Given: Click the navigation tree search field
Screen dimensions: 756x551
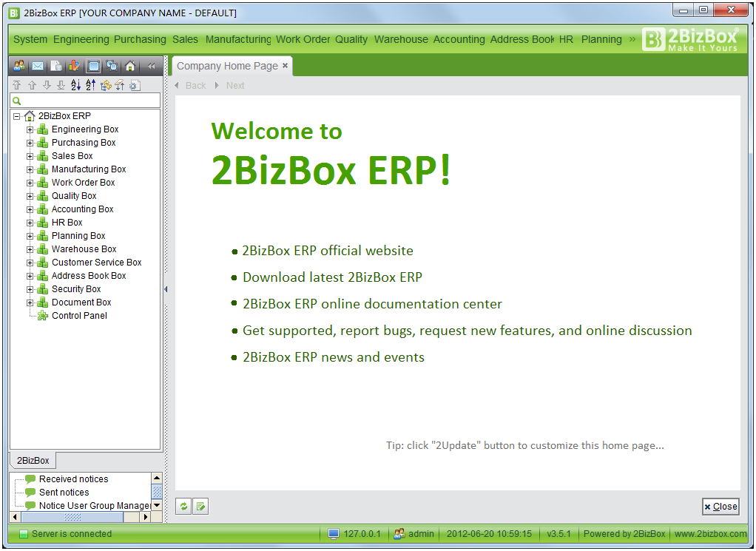Looking at the screenshot, I should 85,101.
